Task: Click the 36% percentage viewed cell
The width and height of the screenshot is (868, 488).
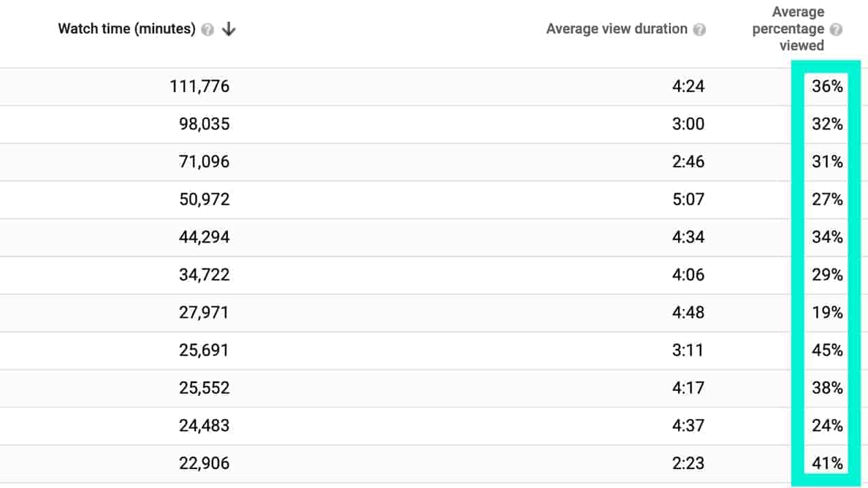Action: [x=827, y=87]
